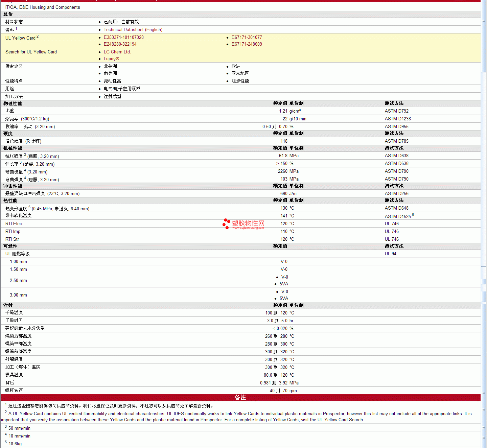Image resolution: width=487 pixels, height=448 pixels.
Task: Click the drying temperature '100 到 120' value
Action: click(x=276, y=313)
